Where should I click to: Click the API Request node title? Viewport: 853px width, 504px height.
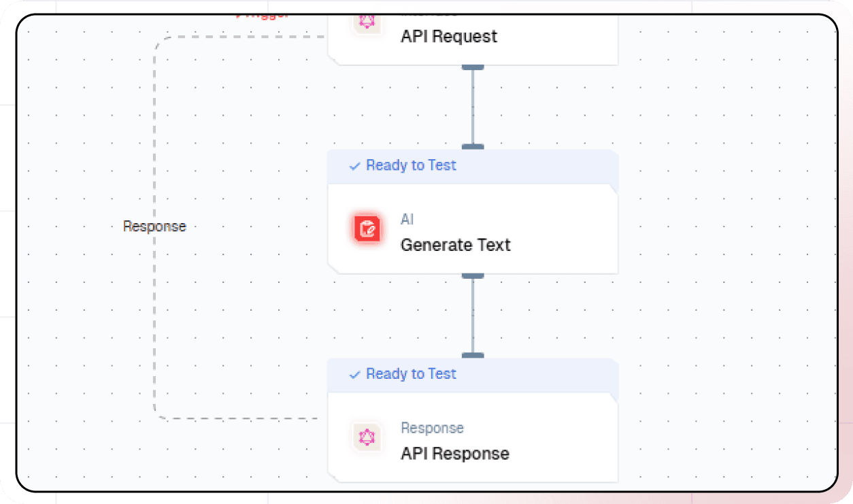448,36
